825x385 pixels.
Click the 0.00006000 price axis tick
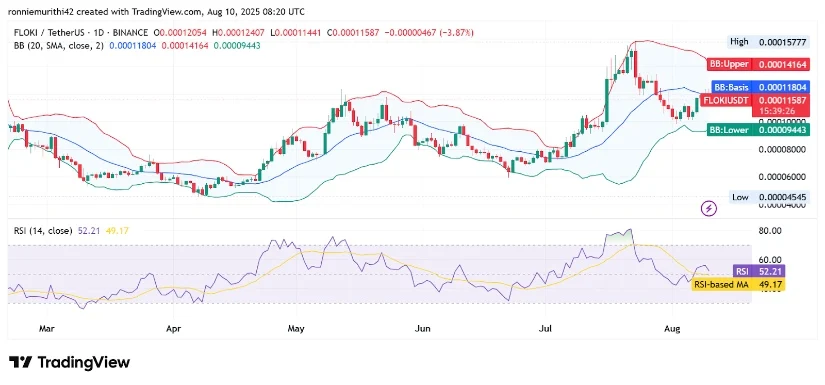[x=781, y=177]
